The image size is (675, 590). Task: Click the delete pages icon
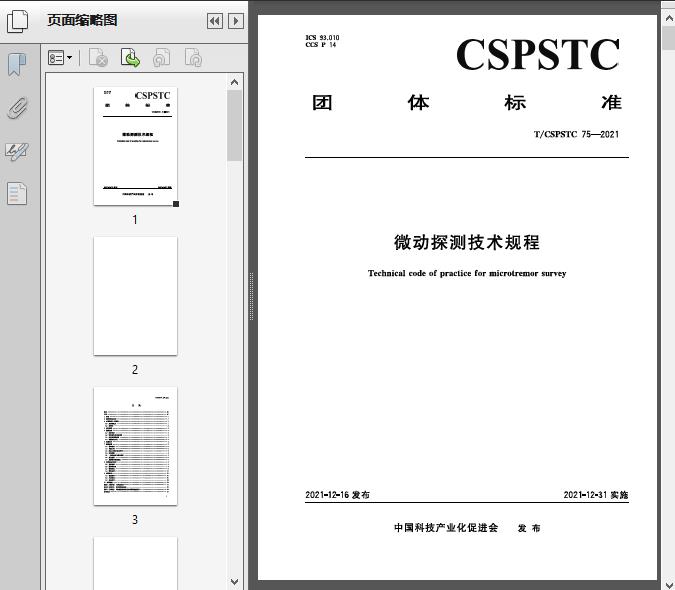[98, 59]
